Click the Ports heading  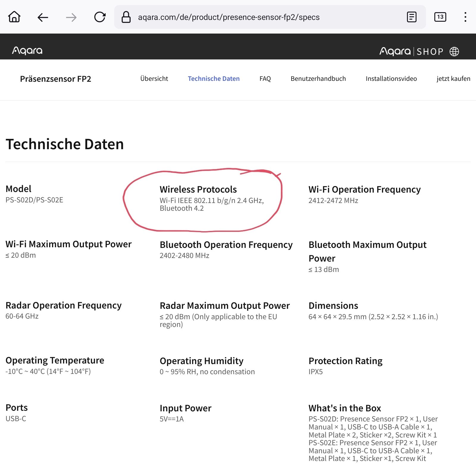point(17,407)
